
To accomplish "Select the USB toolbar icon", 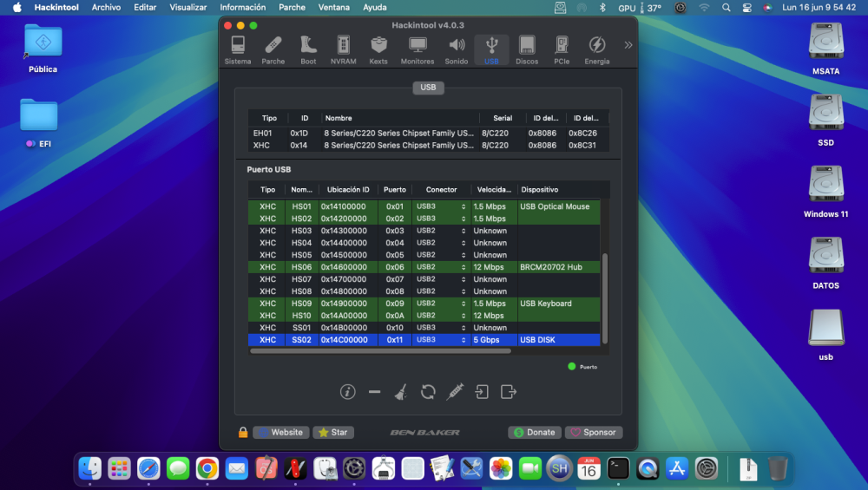I will [x=491, y=50].
